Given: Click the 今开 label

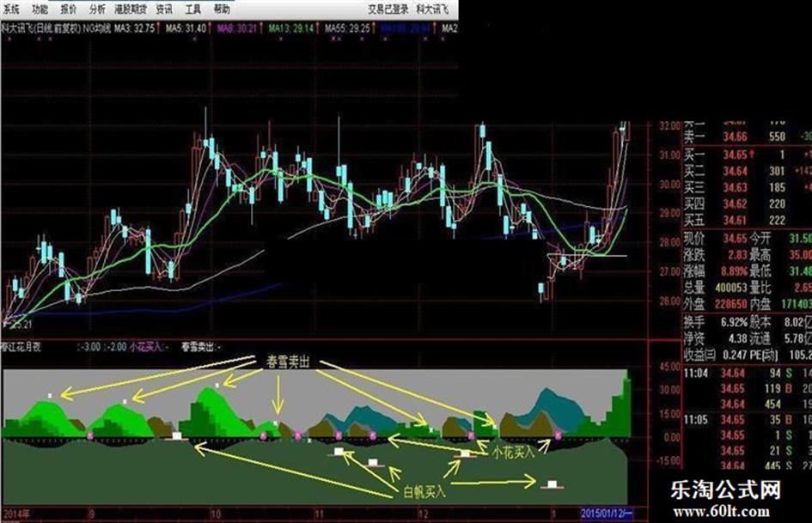Looking at the screenshot, I should (x=760, y=239).
